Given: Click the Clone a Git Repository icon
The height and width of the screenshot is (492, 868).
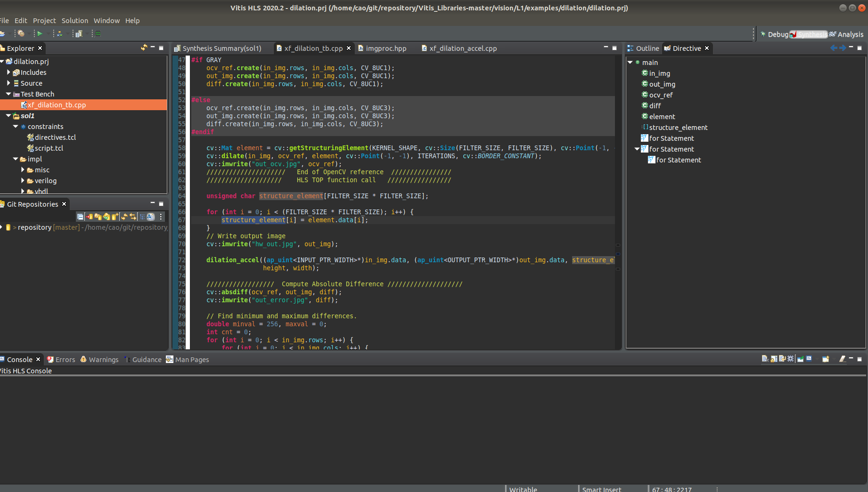Looking at the screenshot, I should click(x=106, y=217).
